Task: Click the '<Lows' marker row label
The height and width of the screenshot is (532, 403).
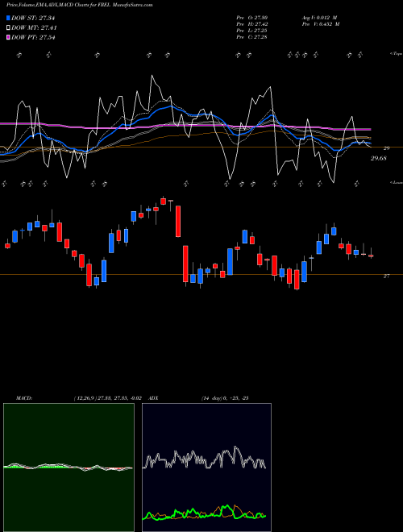Action: (396, 182)
